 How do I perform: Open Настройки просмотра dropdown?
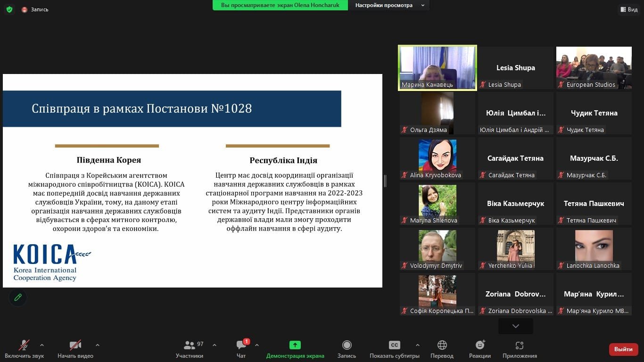pyautogui.click(x=389, y=5)
